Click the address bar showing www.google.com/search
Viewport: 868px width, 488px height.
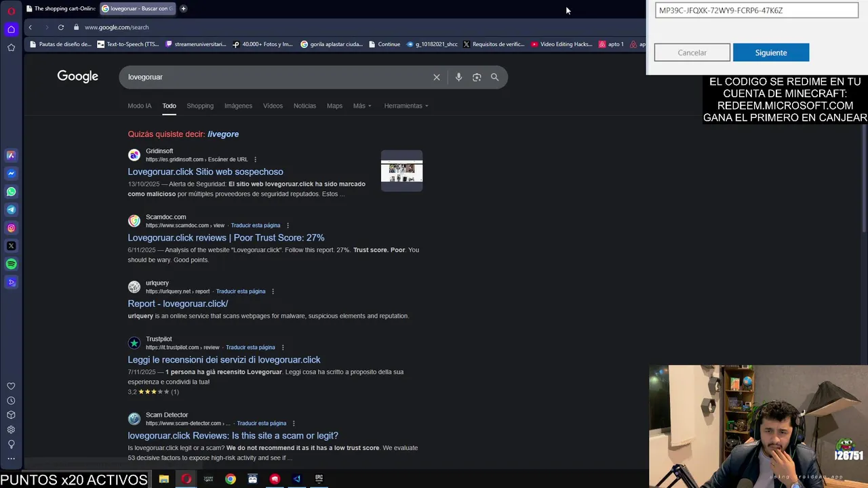[x=117, y=27]
